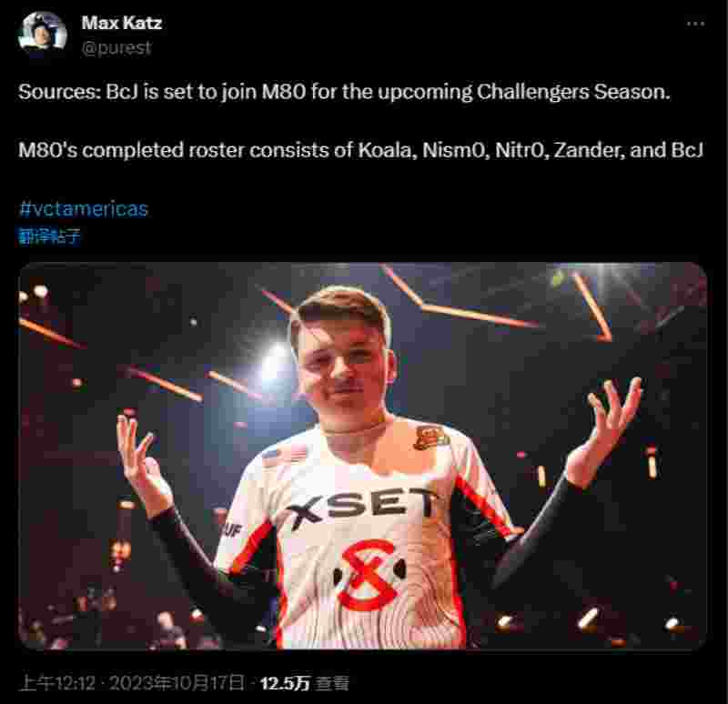This screenshot has width=728, height=704.
Task: Click the 翻译帖子 translate post link
Action: pos(50,236)
